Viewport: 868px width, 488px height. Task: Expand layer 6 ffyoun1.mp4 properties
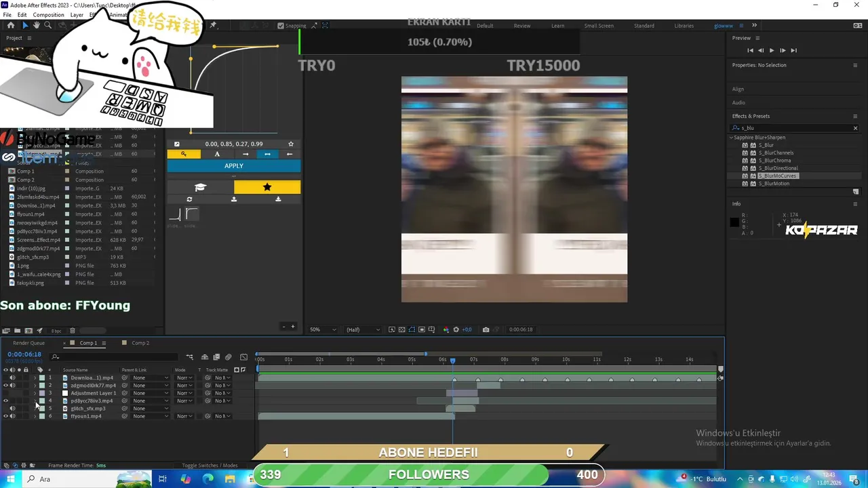coord(35,416)
